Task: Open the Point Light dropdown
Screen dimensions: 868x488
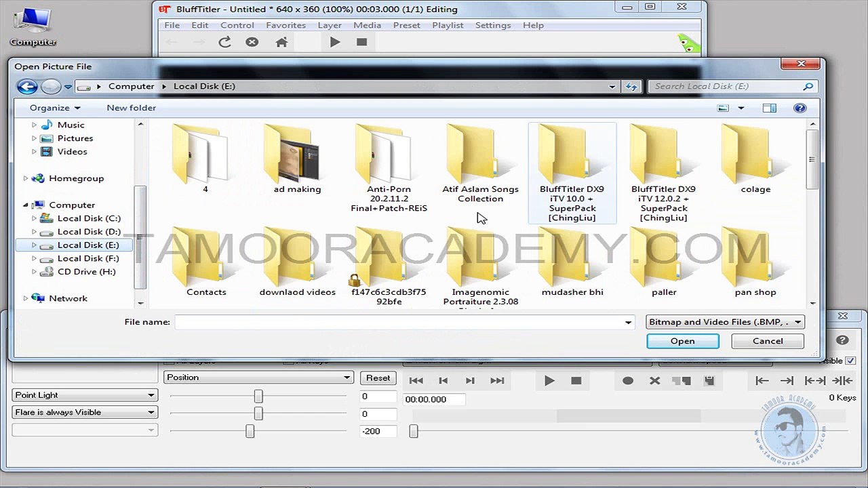Action: [x=85, y=395]
